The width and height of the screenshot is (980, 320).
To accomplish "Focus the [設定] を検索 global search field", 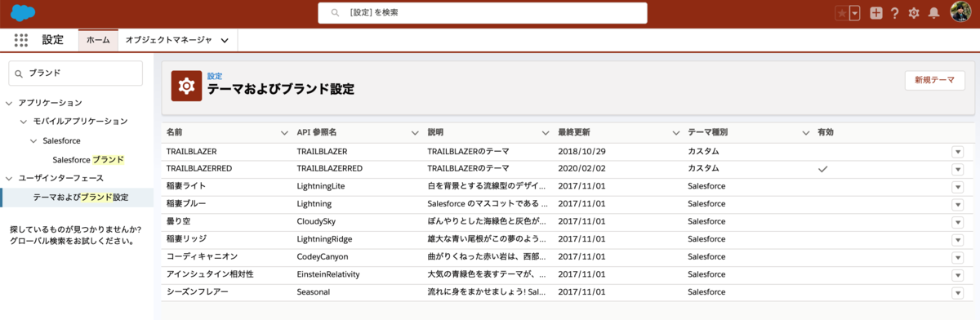I will pyautogui.click(x=482, y=13).
